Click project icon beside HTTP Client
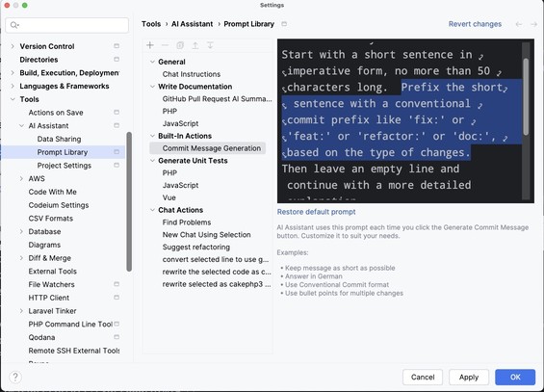The width and height of the screenshot is (544, 392). coord(117,298)
